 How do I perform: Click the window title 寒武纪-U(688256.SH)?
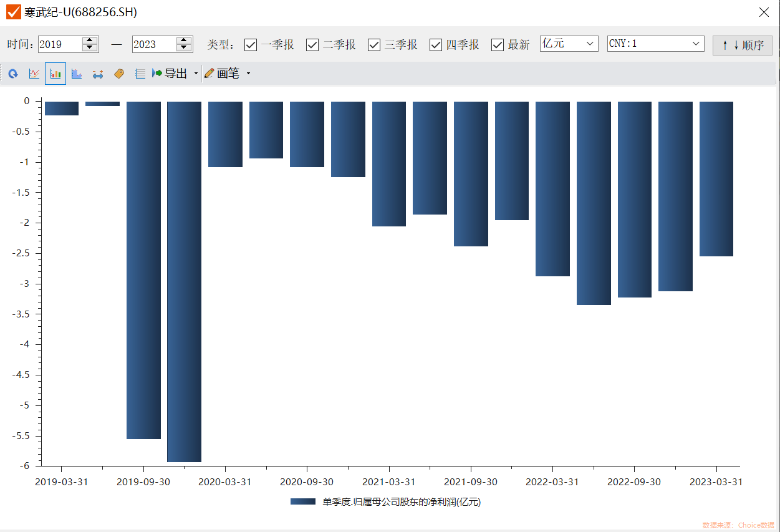point(81,12)
